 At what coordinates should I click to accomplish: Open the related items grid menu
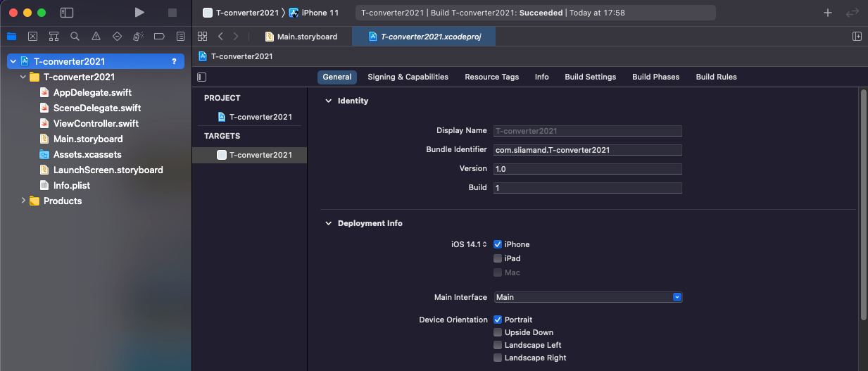[203, 37]
